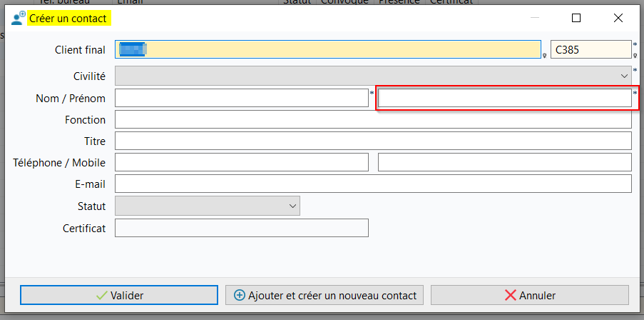Click the green checkmark icon on Valider

[x=101, y=295]
